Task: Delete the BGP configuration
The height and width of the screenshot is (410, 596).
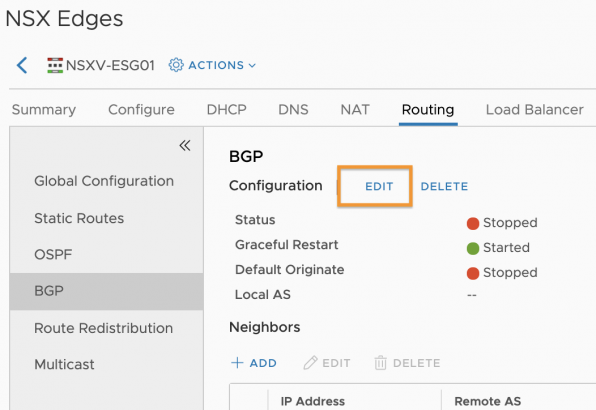Action: coord(444,186)
